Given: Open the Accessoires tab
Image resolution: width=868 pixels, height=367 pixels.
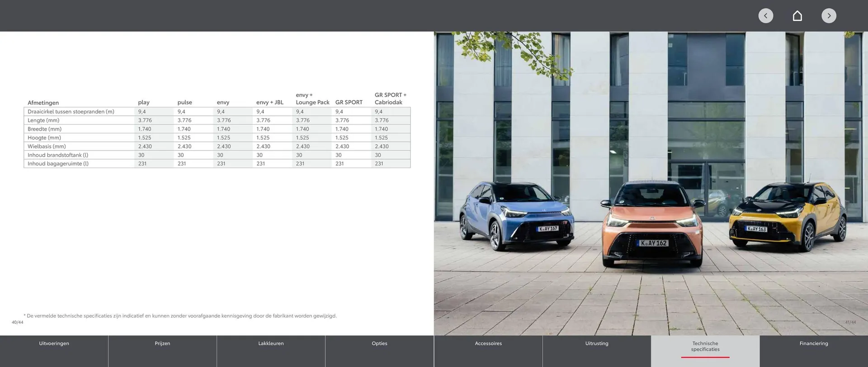Looking at the screenshot, I should click(x=488, y=351).
